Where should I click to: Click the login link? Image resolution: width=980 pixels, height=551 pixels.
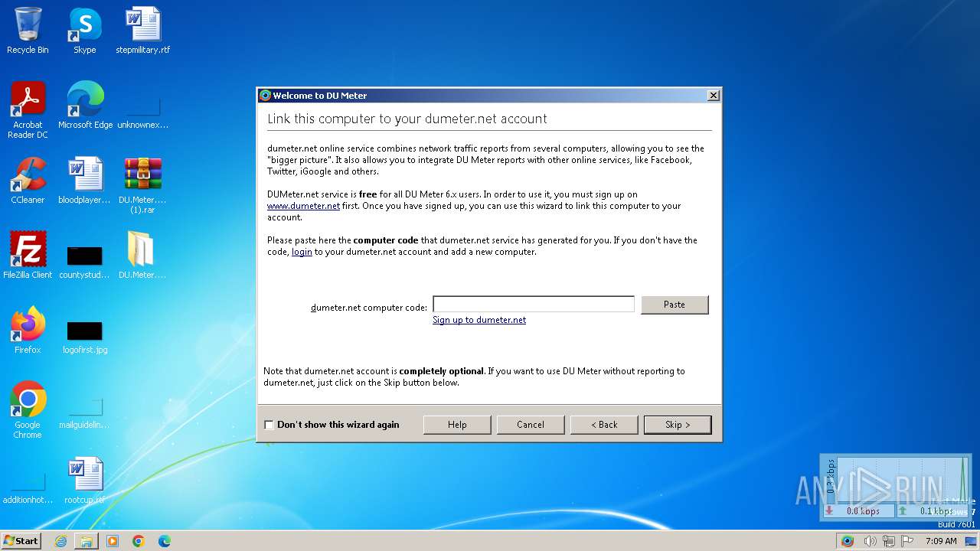tap(302, 252)
